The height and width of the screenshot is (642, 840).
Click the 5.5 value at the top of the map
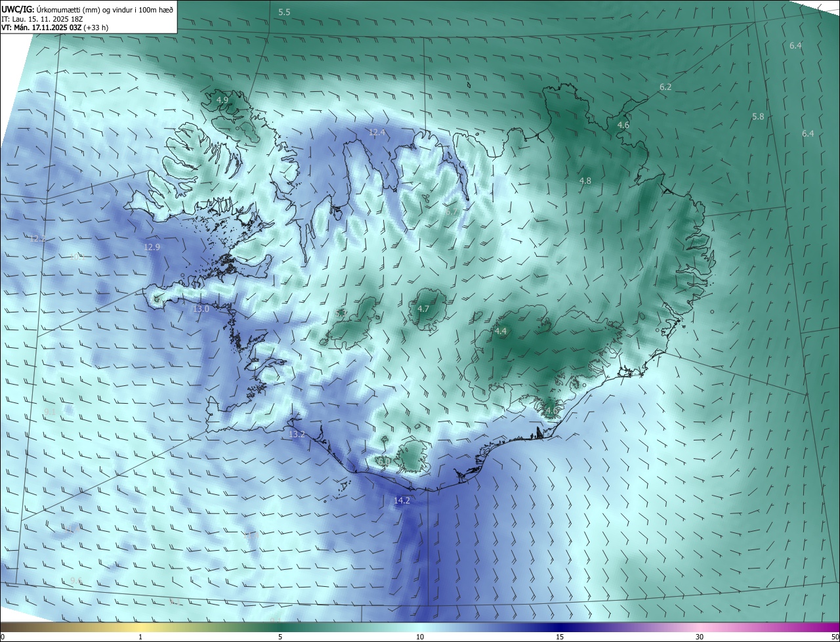(x=284, y=12)
